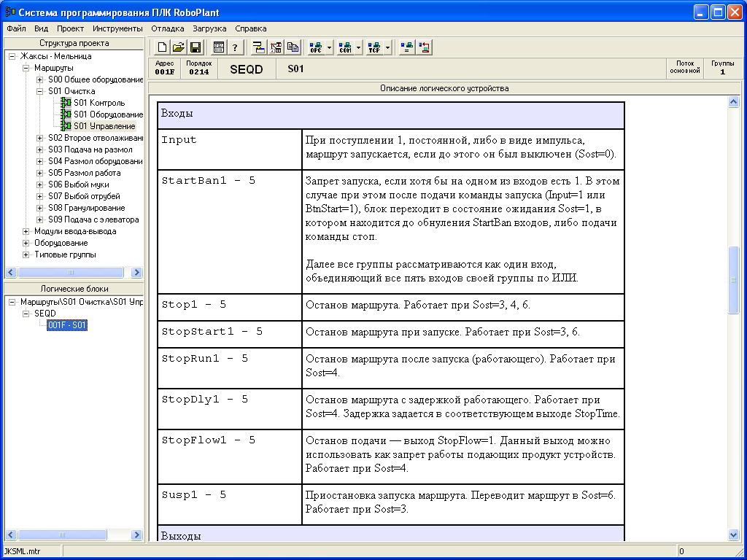Open the Отладка menu
This screenshot has width=747, height=560.
167,28
